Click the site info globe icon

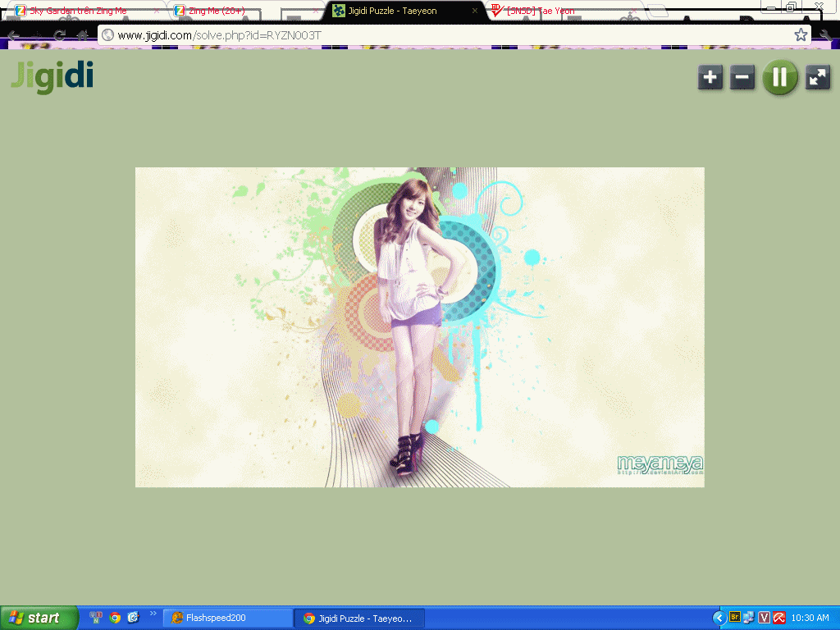107,35
